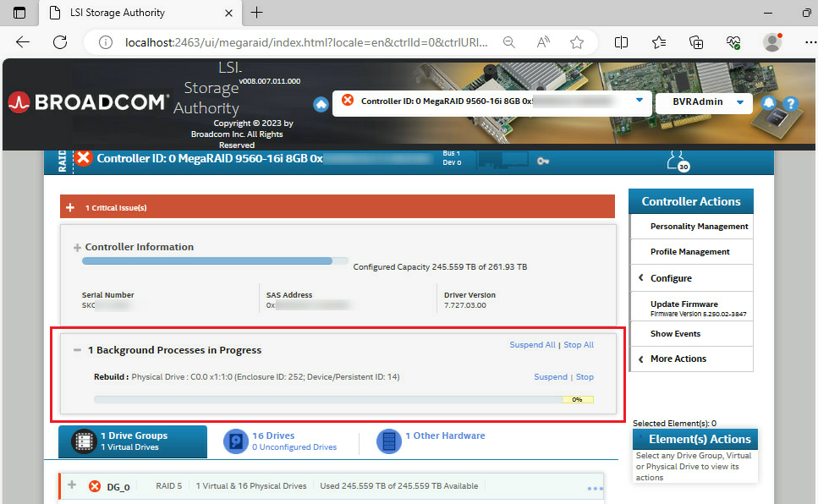Switch to the 1 Drive Groups tab

point(133,441)
